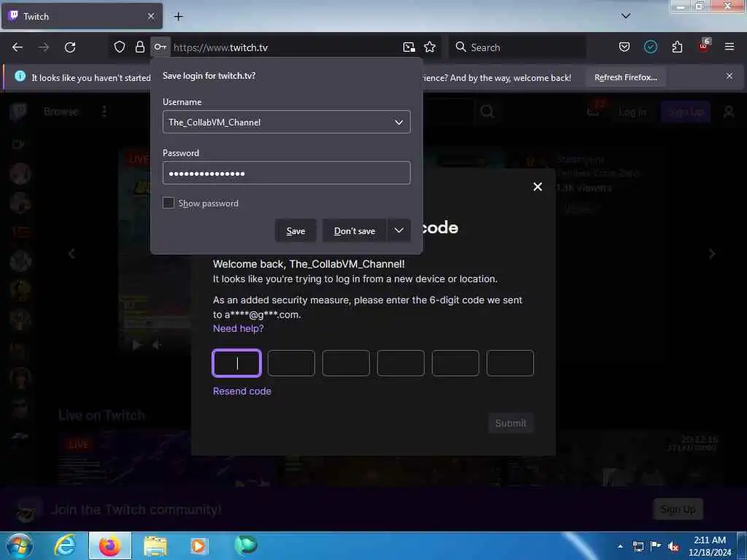Open the Pocket save icon

click(x=624, y=47)
